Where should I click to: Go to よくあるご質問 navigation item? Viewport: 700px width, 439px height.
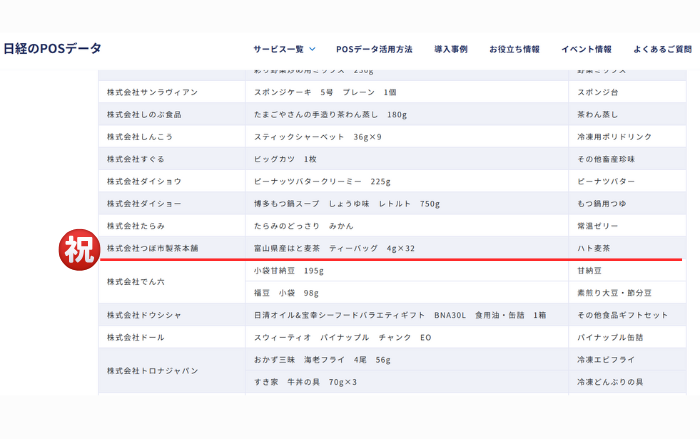point(663,49)
